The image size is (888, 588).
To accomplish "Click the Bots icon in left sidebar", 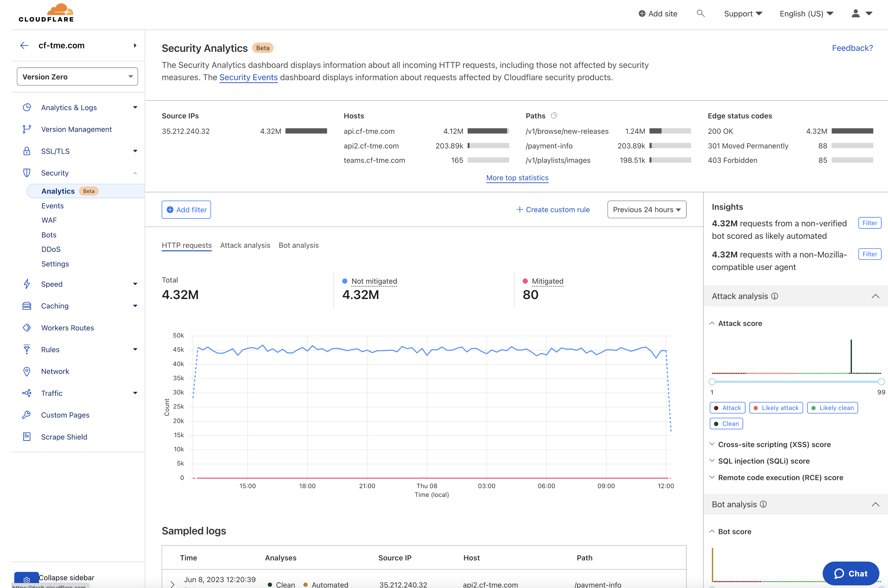I will (x=49, y=234).
